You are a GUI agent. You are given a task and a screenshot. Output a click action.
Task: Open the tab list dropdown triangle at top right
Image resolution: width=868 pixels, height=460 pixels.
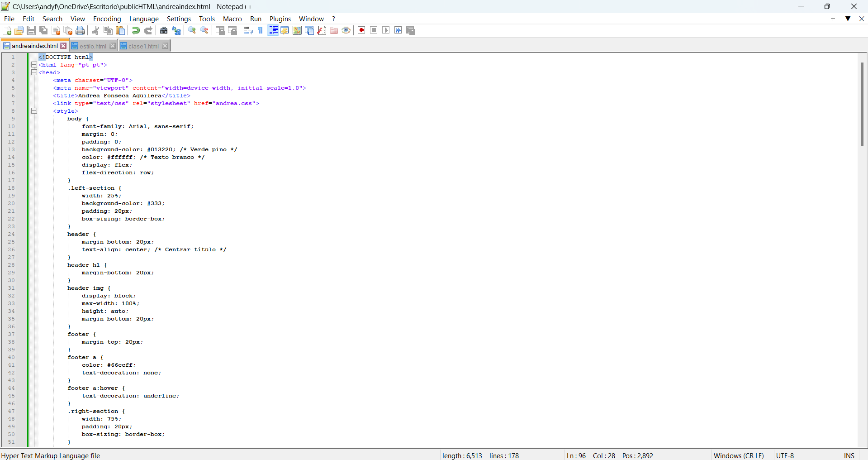click(x=848, y=19)
